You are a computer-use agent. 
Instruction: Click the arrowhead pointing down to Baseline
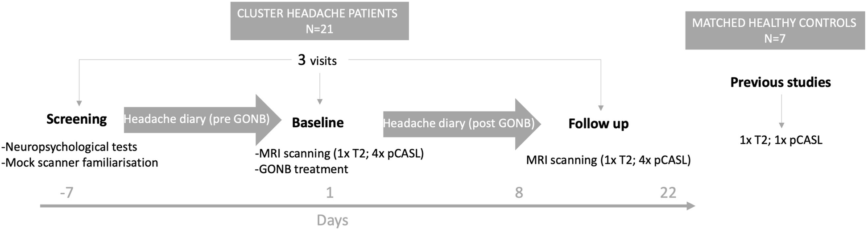pyautogui.click(x=320, y=101)
